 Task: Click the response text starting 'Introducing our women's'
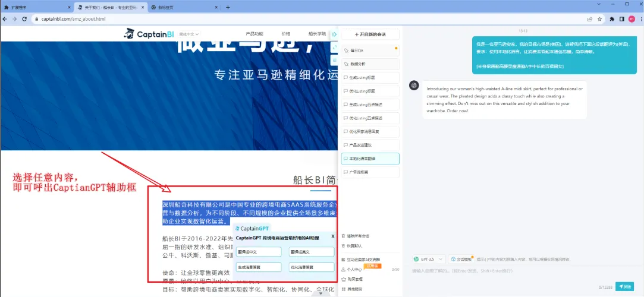pyautogui.click(x=504, y=100)
